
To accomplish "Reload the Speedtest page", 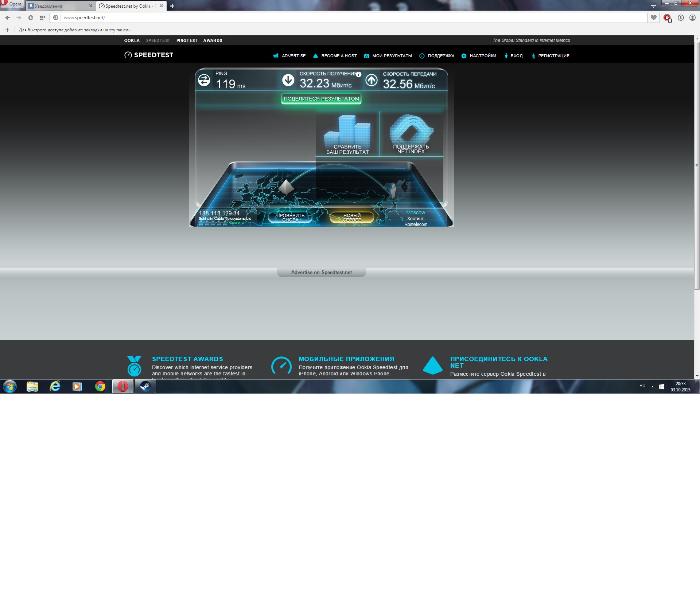I will coord(31,17).
